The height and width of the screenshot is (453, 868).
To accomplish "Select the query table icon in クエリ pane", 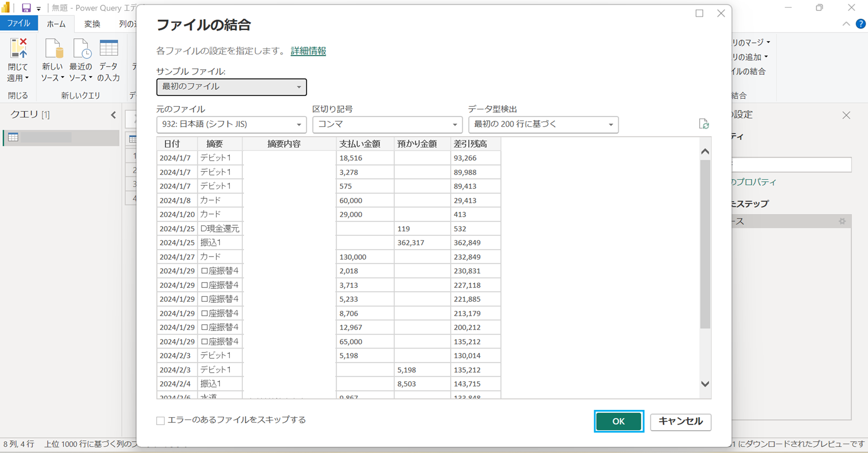I will (x=13, y=137).
